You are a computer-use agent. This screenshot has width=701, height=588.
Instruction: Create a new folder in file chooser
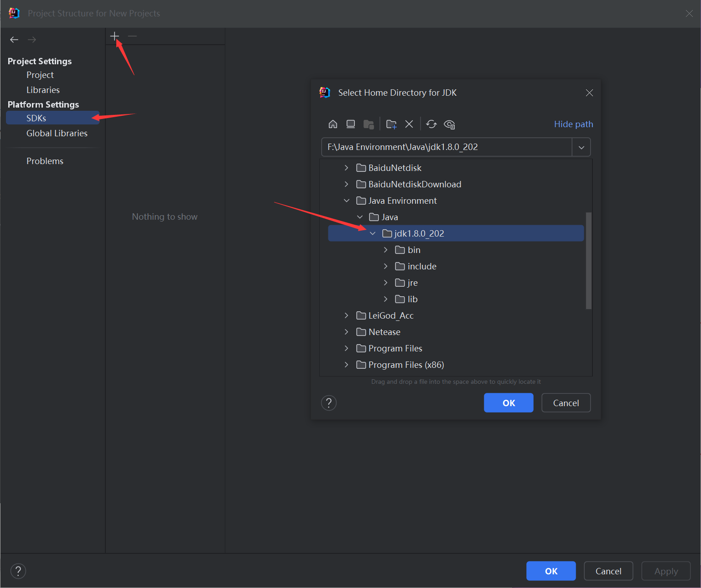(391, 124)
